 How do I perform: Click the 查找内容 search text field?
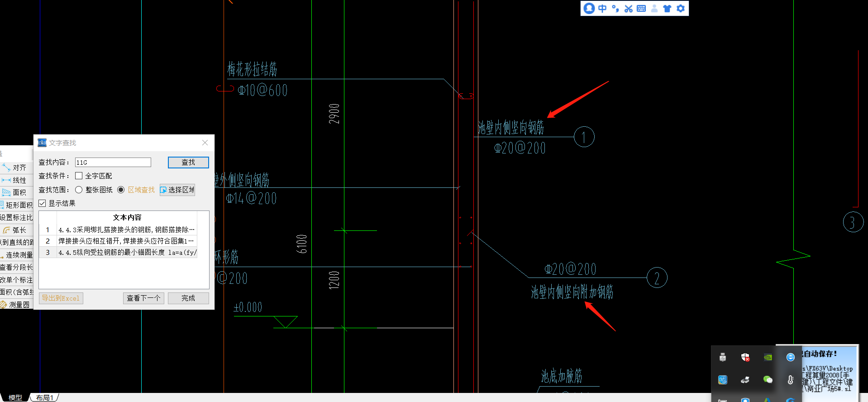(113, 162)
